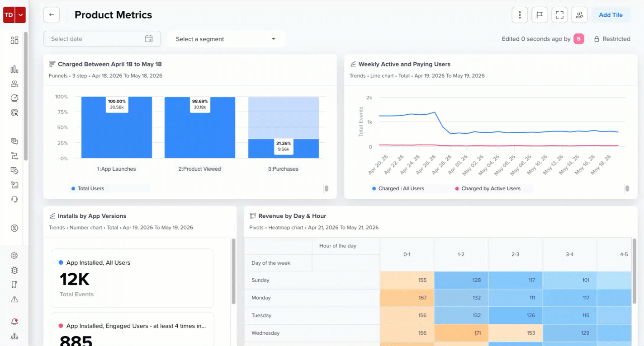This screenshot has height=346, width=644.
Task: Toggle the Total Users legend entry
Action: click(x=88, y=188)
